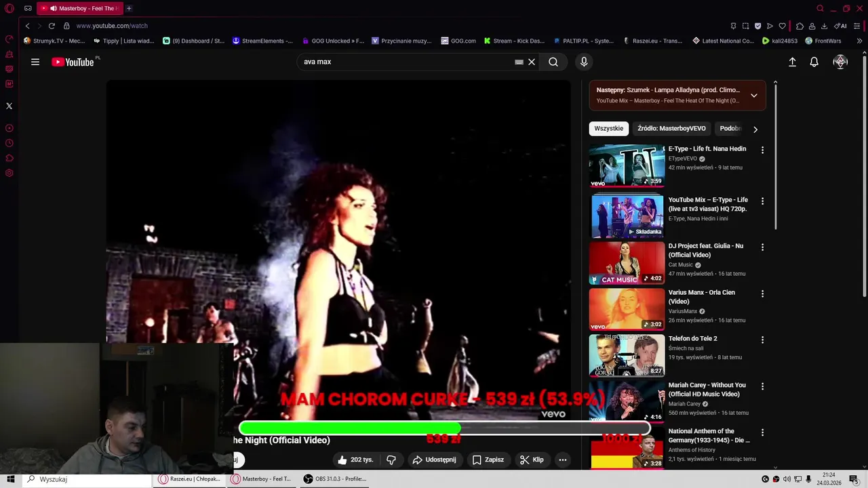868x488 pixels.
Task: Open the on-screen keyboard in search box
Action: [x=519, y=62]
